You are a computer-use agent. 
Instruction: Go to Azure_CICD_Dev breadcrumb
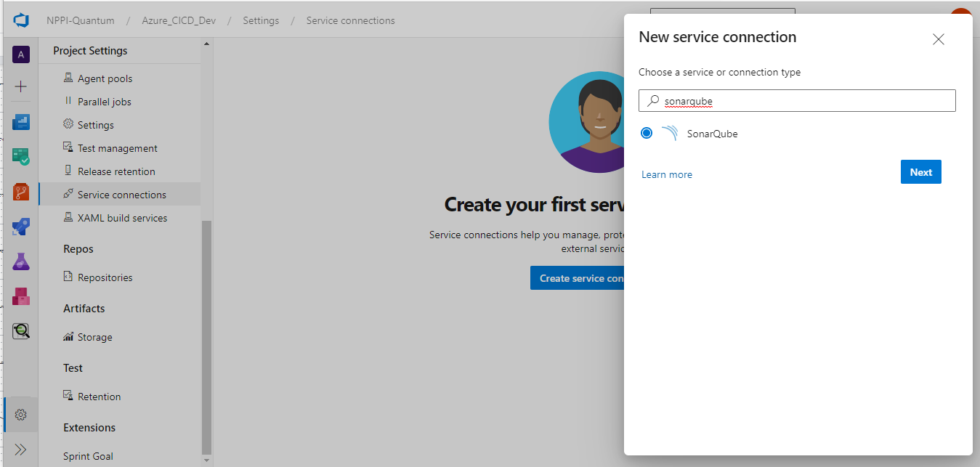point(179,20)
